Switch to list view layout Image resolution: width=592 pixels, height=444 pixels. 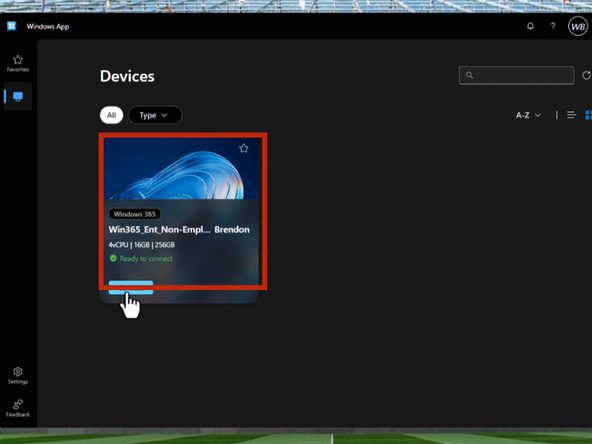click(x=572, y=115)
